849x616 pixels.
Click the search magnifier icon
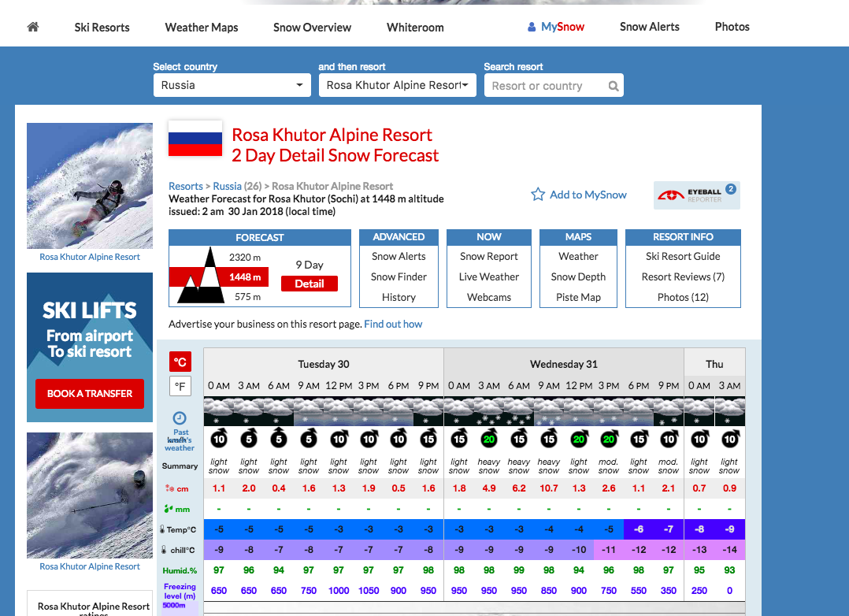click(613, 86)
